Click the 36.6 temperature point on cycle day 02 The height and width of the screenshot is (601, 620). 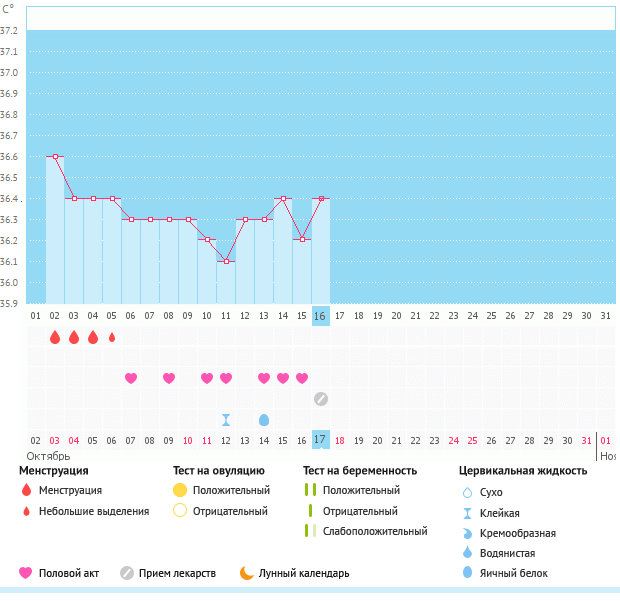click(x=55, y=156)
